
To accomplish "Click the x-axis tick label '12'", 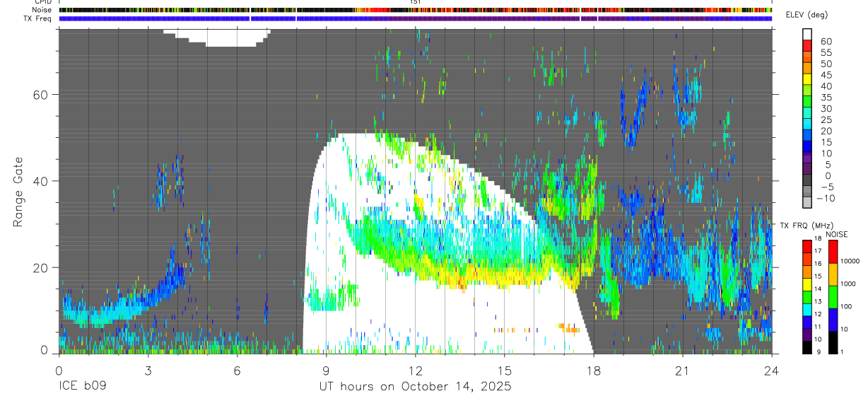I will [x=415, y=371].
